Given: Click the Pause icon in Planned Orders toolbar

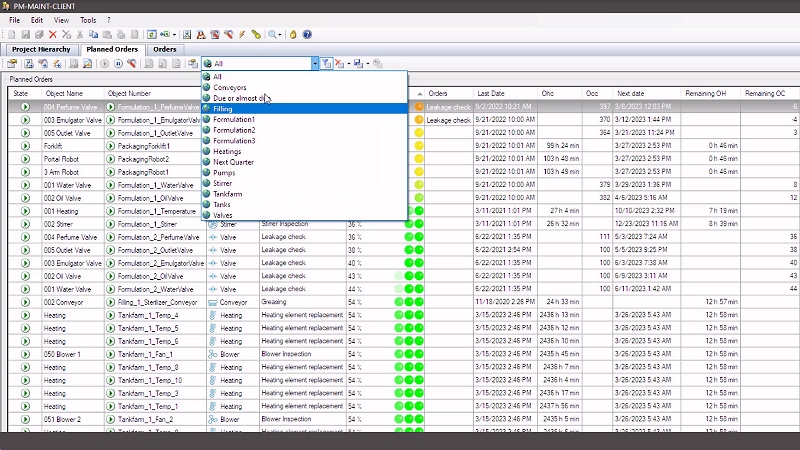Looking at the screenshot, I should (x=118, y=64).
